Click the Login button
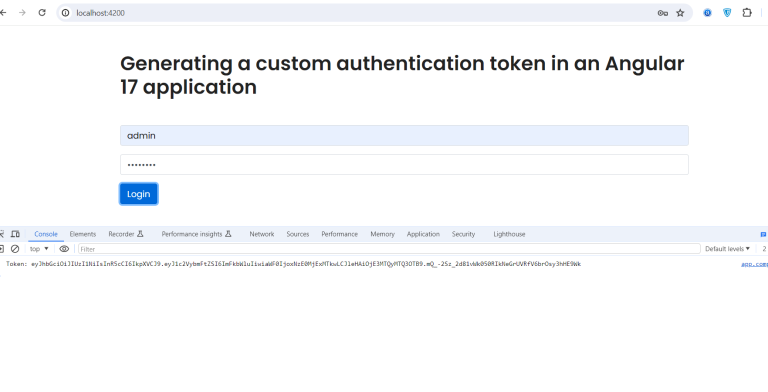The height and width of the screenshot is (392, 768). (x=139, y=194)
